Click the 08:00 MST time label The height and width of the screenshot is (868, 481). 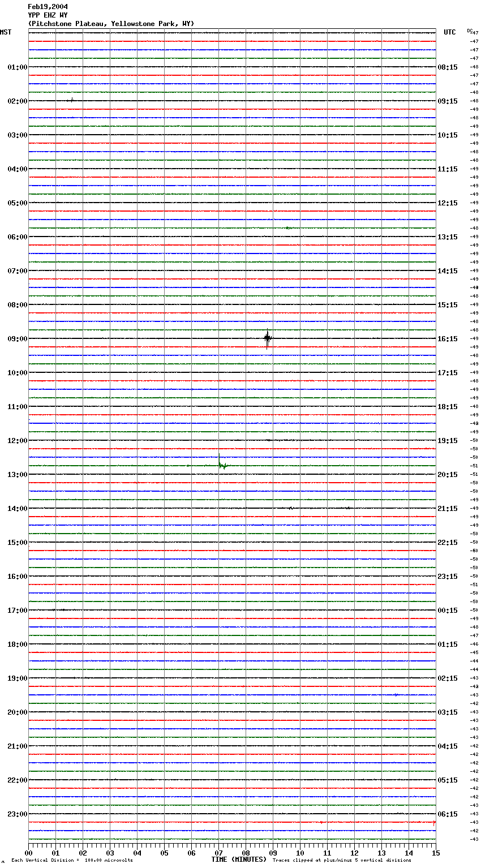point(17,305)
